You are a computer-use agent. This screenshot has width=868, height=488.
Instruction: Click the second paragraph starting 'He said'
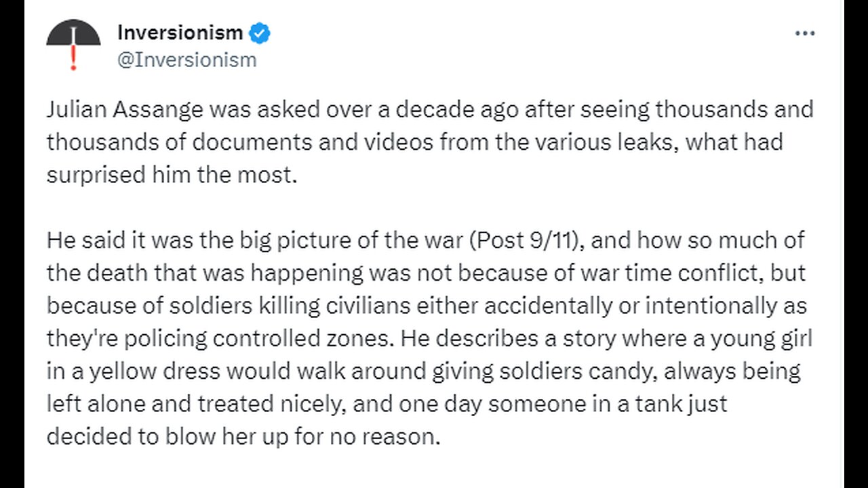tap(429, 338)
